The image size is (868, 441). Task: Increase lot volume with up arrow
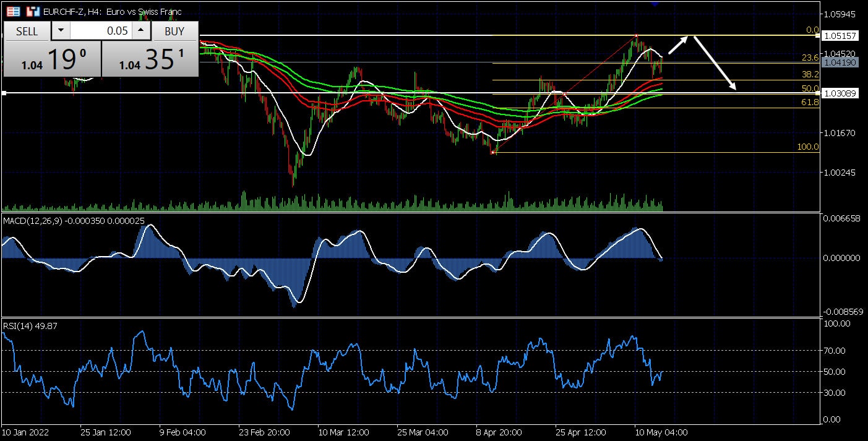pos(141,32)
